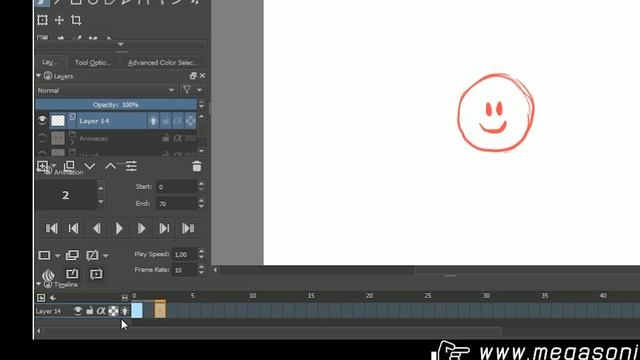The image size is (640, 360).
Task: Collapse the Timeline docker
Action: 38,284
